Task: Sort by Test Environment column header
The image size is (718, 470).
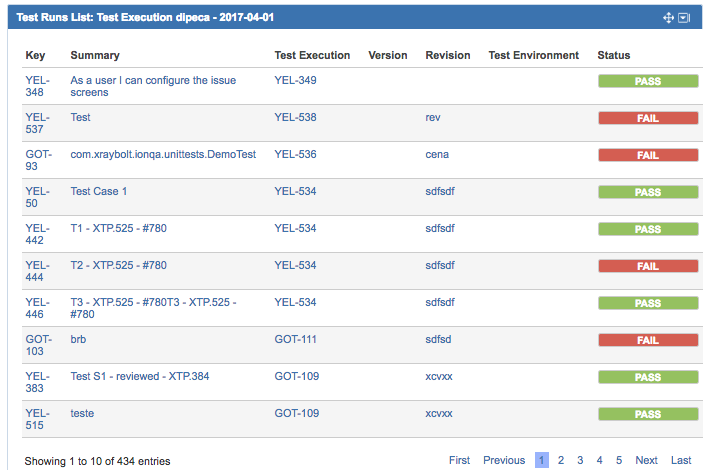Action: [533, 55]
